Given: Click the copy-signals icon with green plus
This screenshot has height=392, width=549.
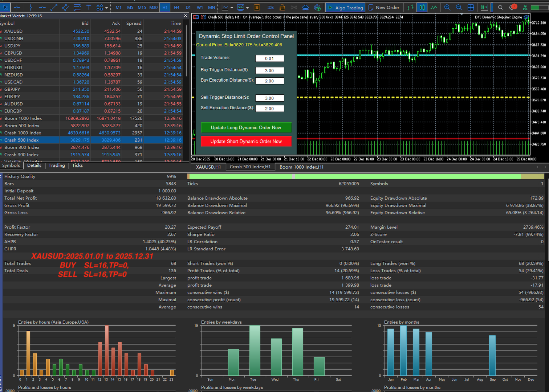Looking at the screenshot, I should coord(317,7).
